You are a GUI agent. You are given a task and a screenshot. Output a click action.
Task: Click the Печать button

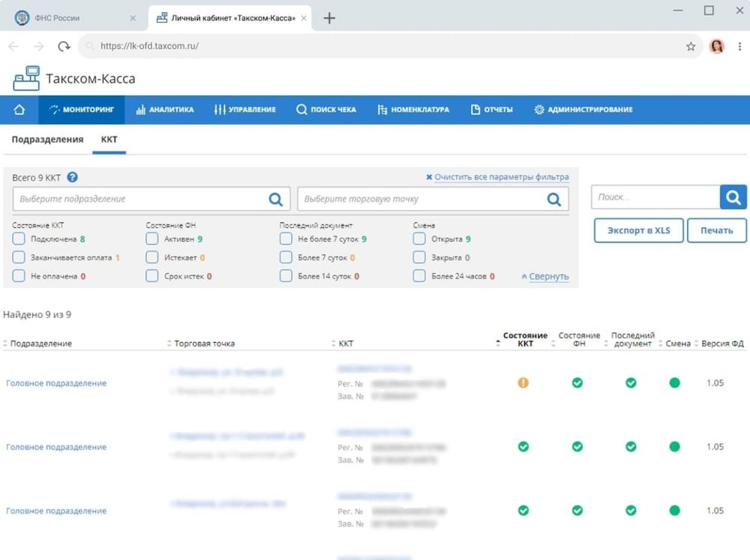click(717, 230)
